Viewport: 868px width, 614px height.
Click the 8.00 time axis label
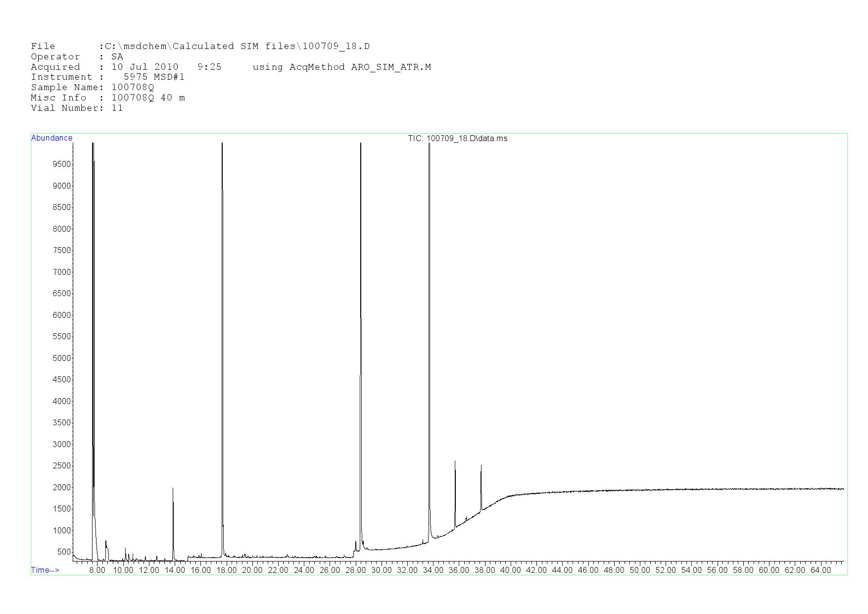97,570
